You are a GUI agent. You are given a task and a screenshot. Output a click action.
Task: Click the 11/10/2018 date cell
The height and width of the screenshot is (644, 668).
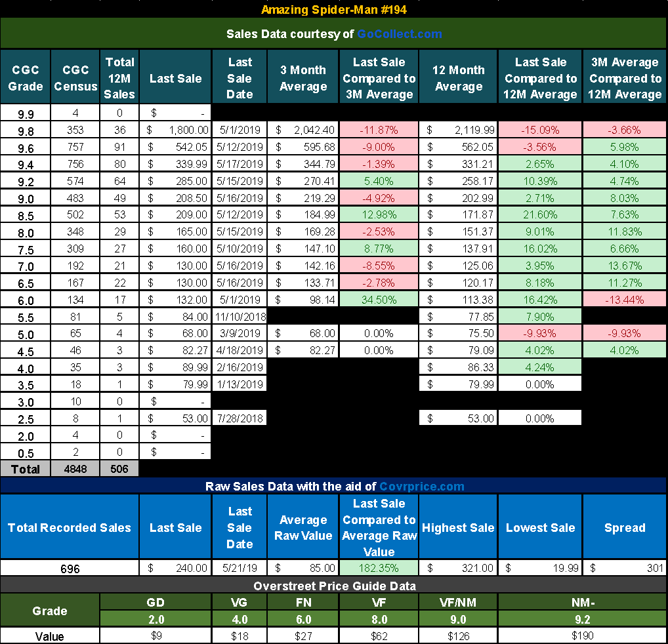(240, 317)
